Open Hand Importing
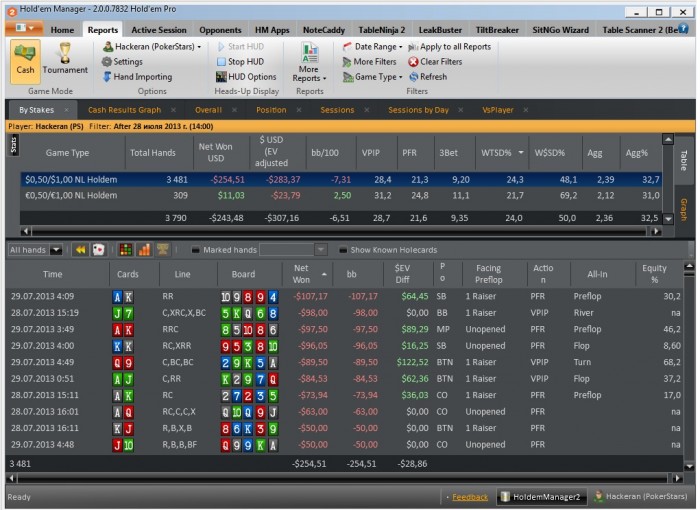700x510 pixels. [x=137, y=77]
